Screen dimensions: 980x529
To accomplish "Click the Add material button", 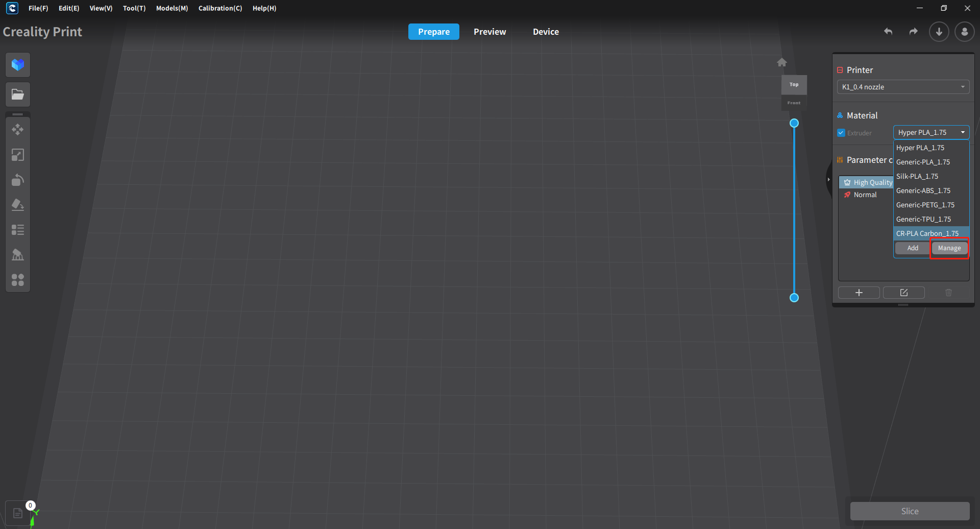I will (913, 248).
